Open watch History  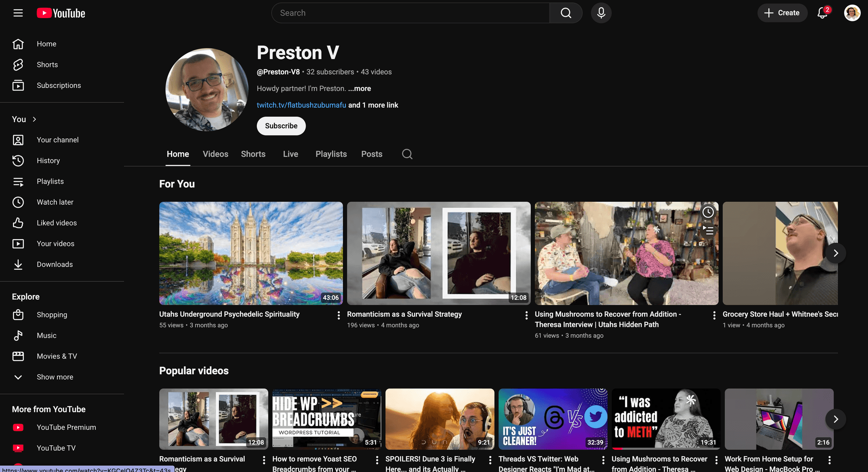[62, 160]
